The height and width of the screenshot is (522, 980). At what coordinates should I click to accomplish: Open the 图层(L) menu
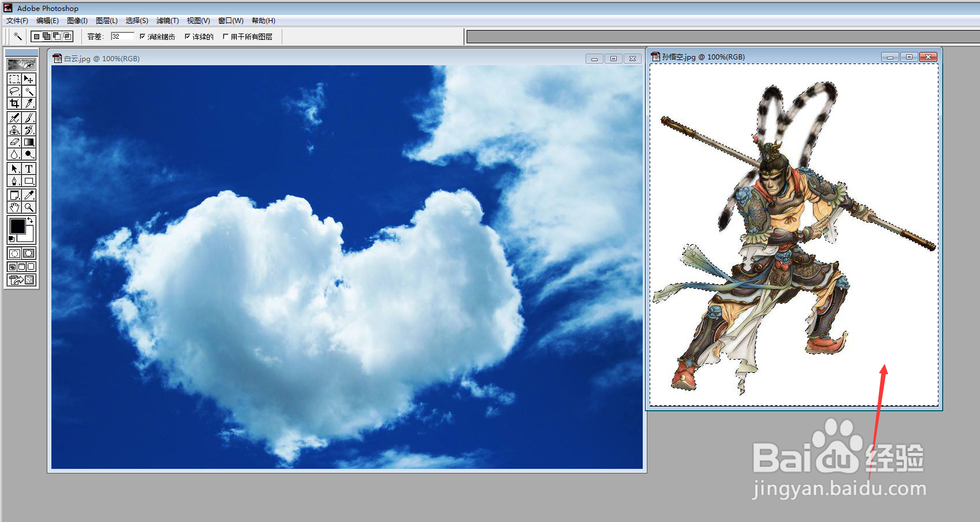107,20
